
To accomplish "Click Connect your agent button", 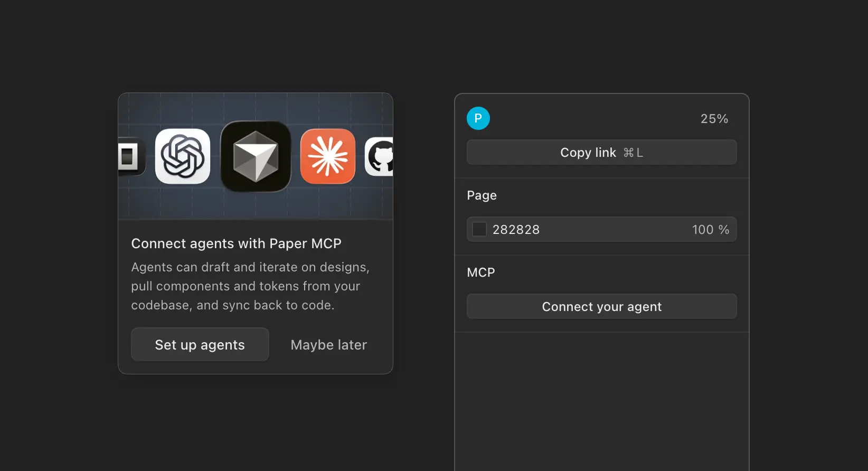I will tap(602, 306).
